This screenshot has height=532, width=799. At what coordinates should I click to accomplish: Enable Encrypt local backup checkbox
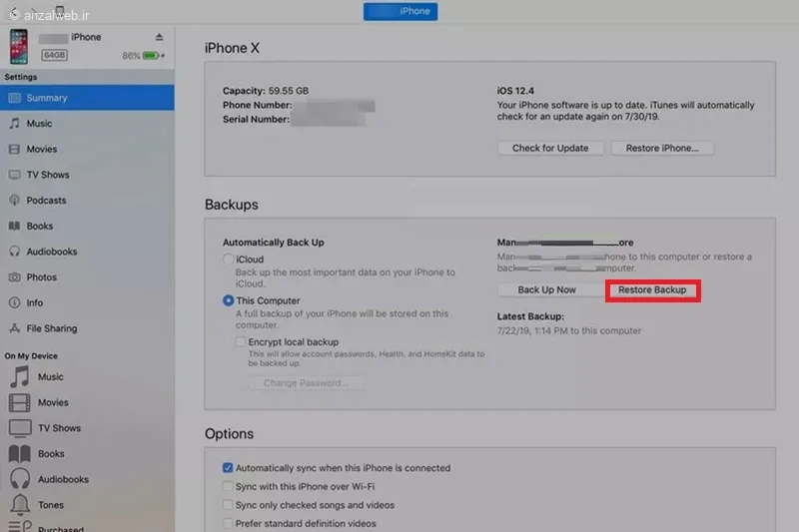tap(240, 341)
